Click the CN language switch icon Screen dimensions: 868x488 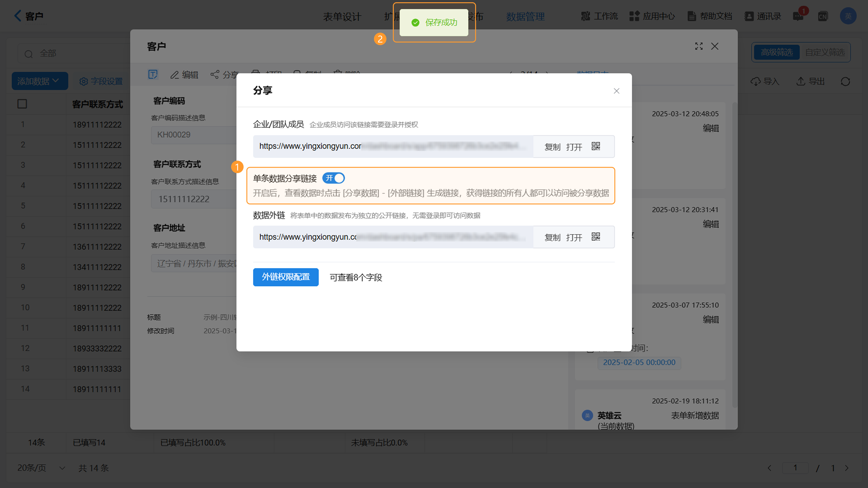(823, 16)
